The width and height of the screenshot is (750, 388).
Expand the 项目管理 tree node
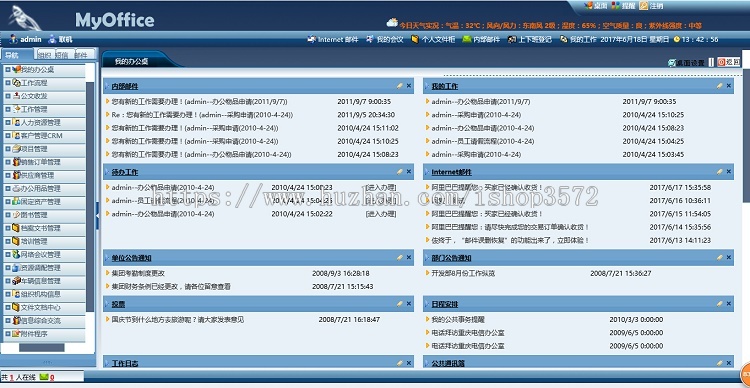click(8, 149)
